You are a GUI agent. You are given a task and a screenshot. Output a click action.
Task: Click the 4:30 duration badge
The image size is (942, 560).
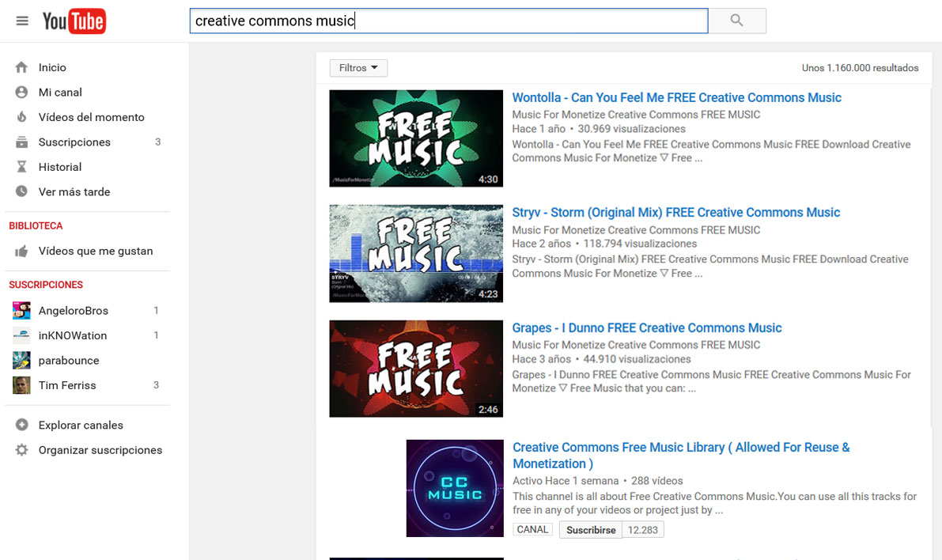488,179
